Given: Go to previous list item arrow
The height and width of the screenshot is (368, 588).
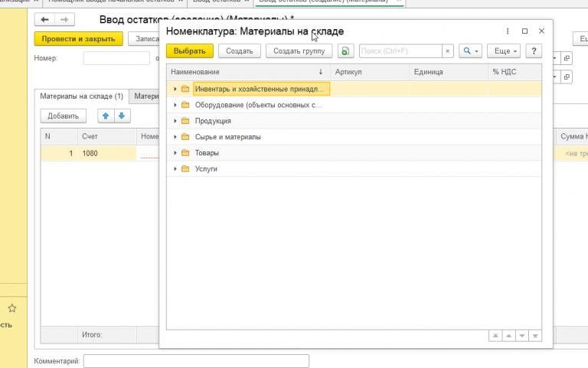Looking at the screenshot, I should coord(509,336).
